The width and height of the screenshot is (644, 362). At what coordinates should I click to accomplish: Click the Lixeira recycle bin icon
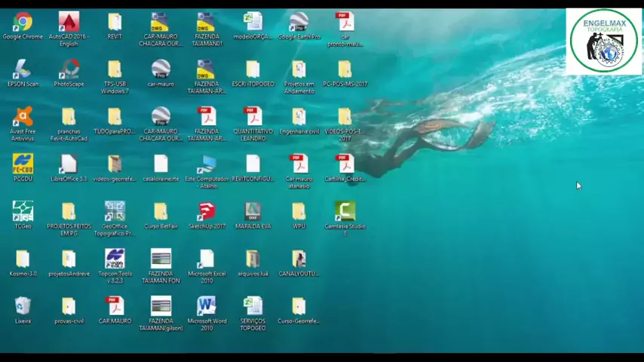(x=23, y=306)
